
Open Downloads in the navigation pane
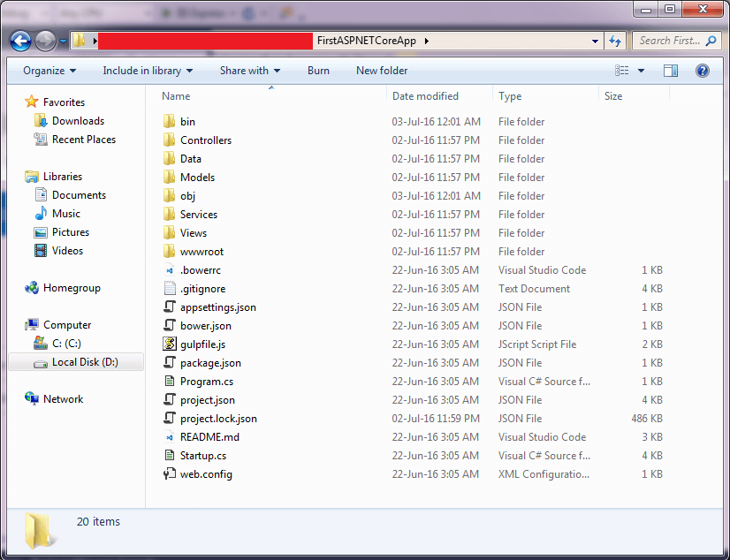(78, 121)
